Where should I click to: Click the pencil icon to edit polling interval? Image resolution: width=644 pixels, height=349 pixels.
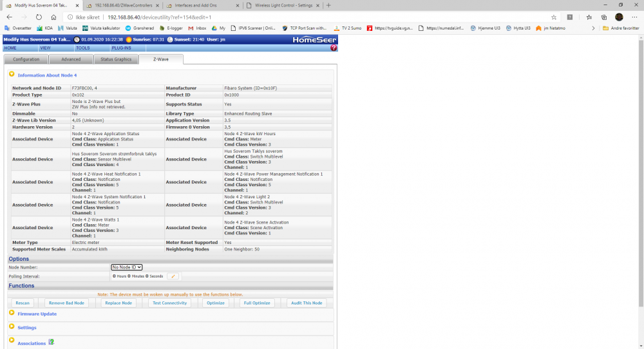173,276
